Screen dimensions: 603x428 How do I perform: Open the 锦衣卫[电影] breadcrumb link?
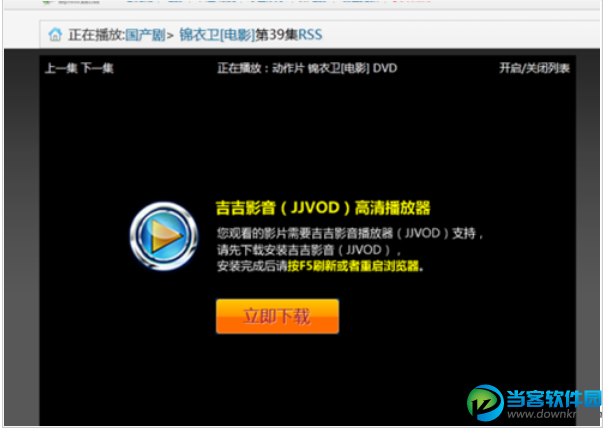[217, 35]
